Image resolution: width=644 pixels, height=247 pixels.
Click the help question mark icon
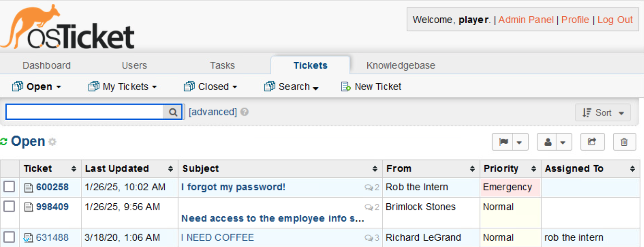[244, 112]
